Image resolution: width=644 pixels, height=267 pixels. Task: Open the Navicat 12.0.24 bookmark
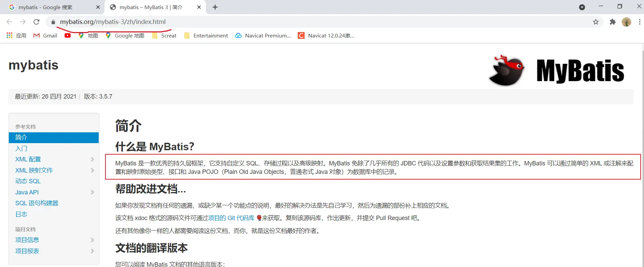pos(326,35)
